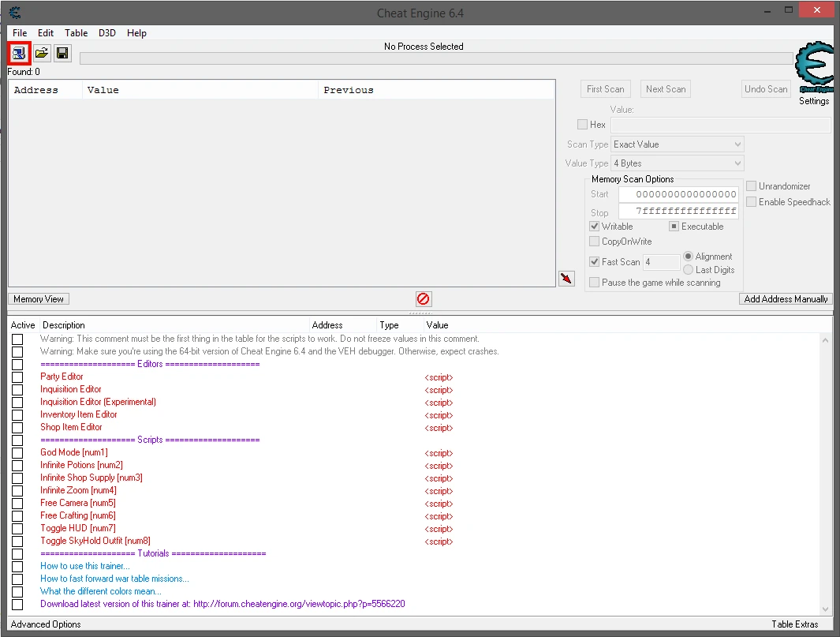Click the Memory View button
This screenshot has width=840, height=637.
pyautogui.click(x=39, y=299)
